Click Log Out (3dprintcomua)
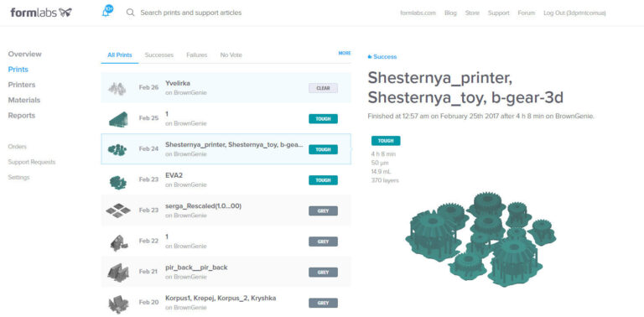This screenshot has height=317, width=644. pos(574,13)
